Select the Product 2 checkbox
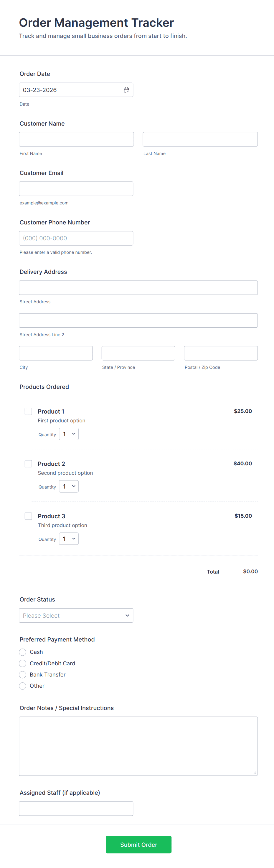Image resolution: width=274 pixels, height=868 pixels. point(28,464)
